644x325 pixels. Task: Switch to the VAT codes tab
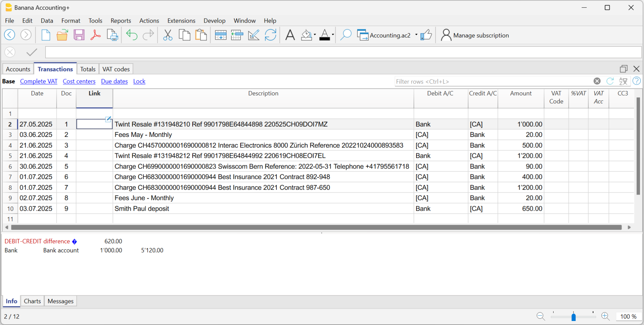point(116,69)
